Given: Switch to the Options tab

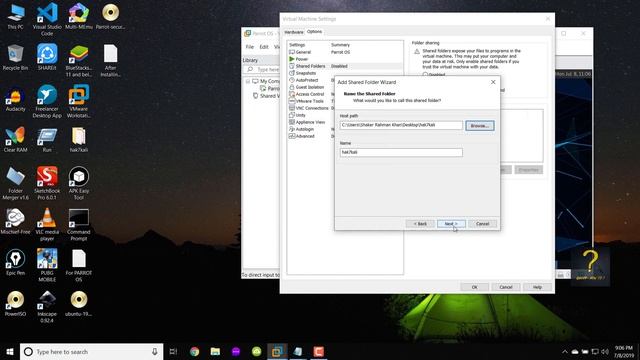Looking at the screenshot, I should [314, 31].
